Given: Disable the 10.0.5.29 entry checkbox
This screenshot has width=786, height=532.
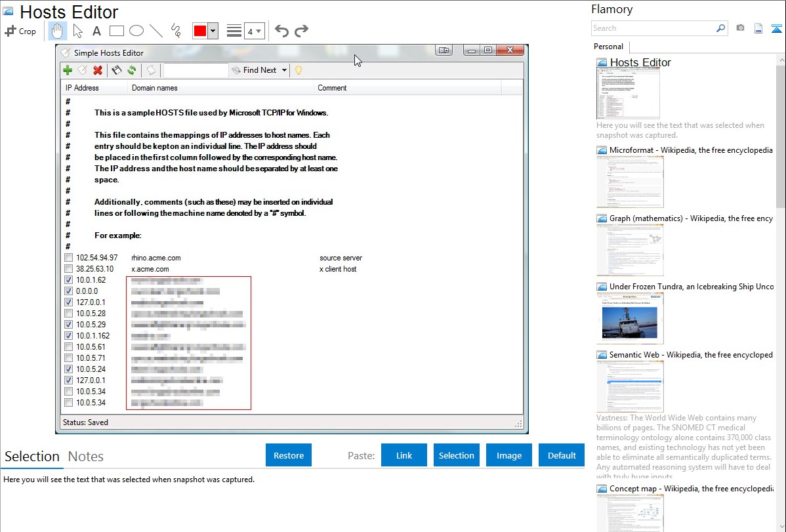Looking at the screenshot, I should click(69, 325).
